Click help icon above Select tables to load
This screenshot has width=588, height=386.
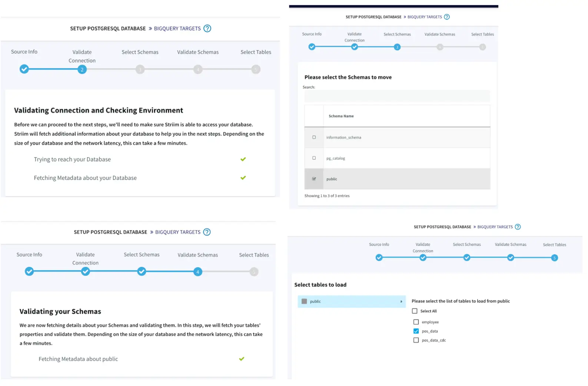click(x=518, y=227)
